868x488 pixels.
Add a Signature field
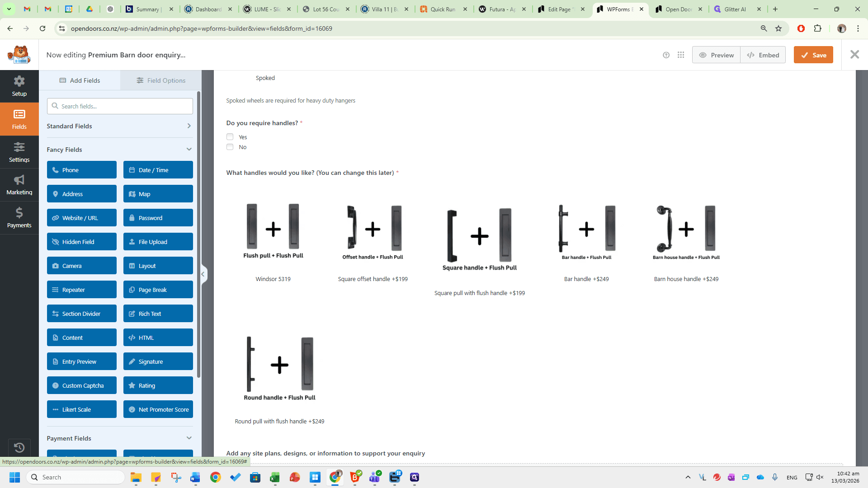coord(158,361)
